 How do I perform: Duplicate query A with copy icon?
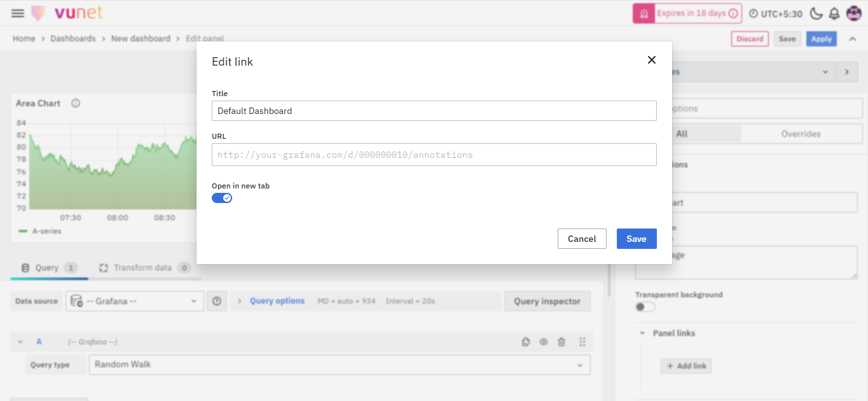pyautogui.click(x=526, y=342)
